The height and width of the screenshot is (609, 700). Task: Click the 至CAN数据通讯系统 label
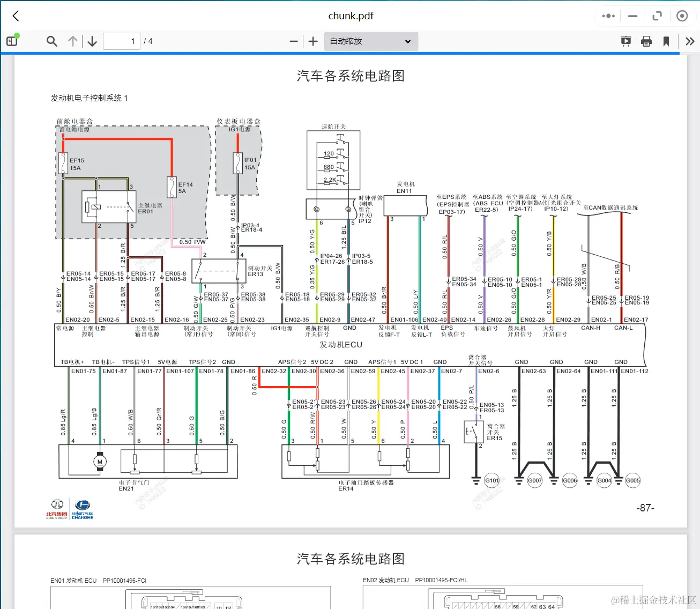610,207
